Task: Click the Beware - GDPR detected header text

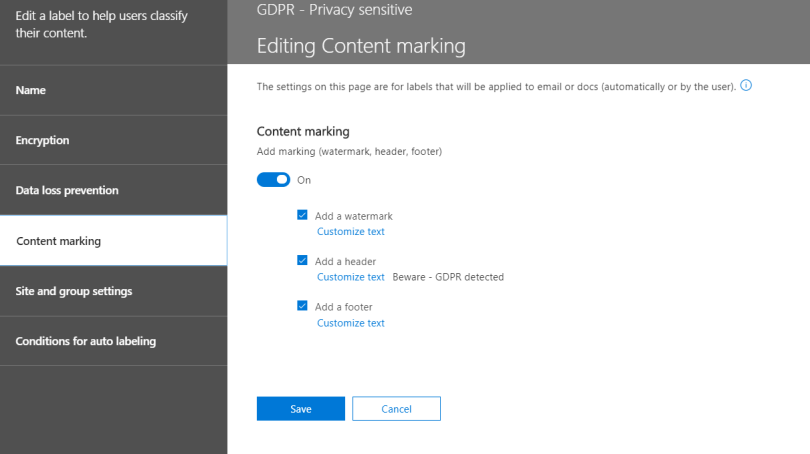Action: (448, 277)
